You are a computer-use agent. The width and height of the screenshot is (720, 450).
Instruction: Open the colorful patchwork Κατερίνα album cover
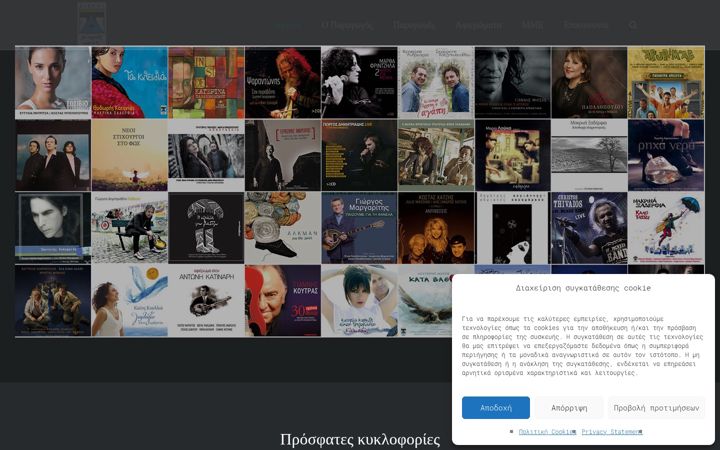click(206, 83)
